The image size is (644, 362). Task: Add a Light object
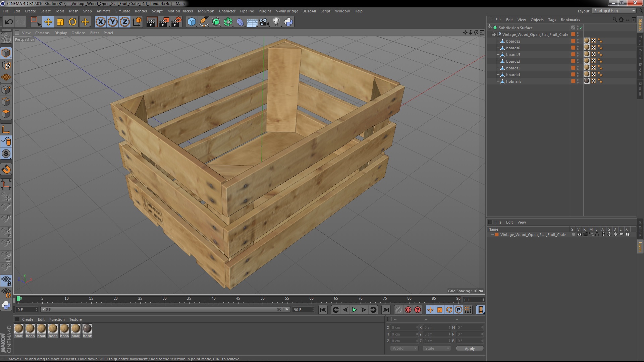pyautogui.click(x=276, y=22)
